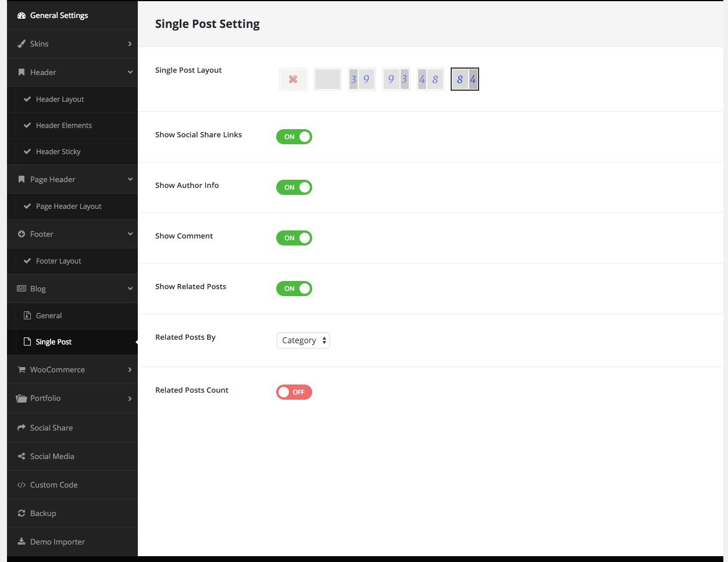Click the Skins paintbrush icon
This screenshot has height=562, width=728.
point(22,44)
